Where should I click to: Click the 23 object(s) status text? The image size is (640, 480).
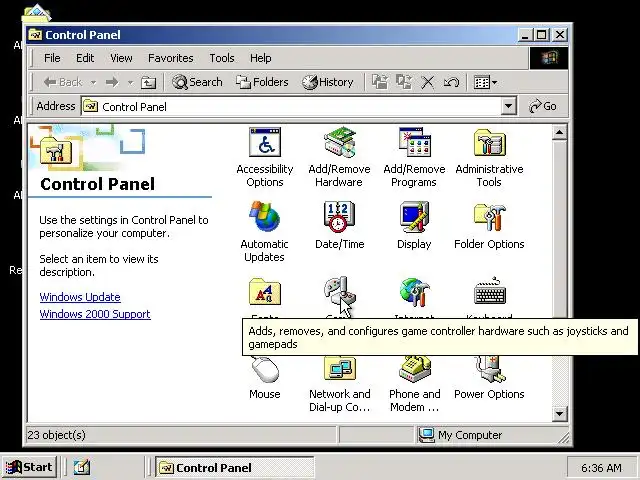click(x=56, y=435)
